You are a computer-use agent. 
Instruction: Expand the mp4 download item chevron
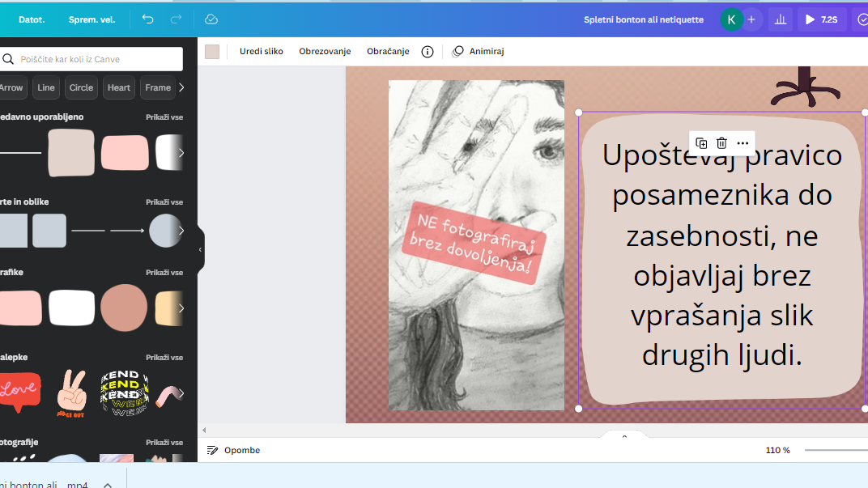click(108, 485)
